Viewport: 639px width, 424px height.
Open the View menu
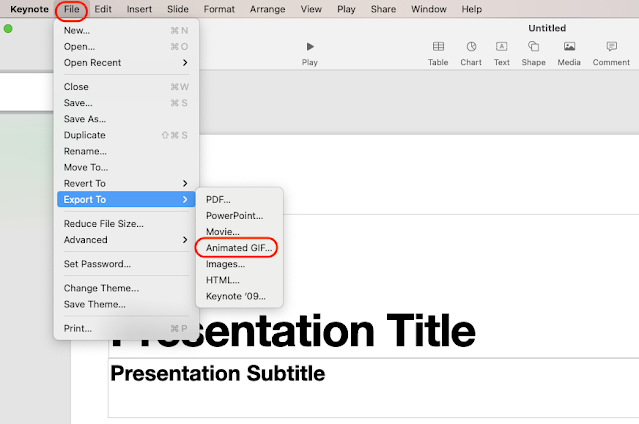[311, 9]
